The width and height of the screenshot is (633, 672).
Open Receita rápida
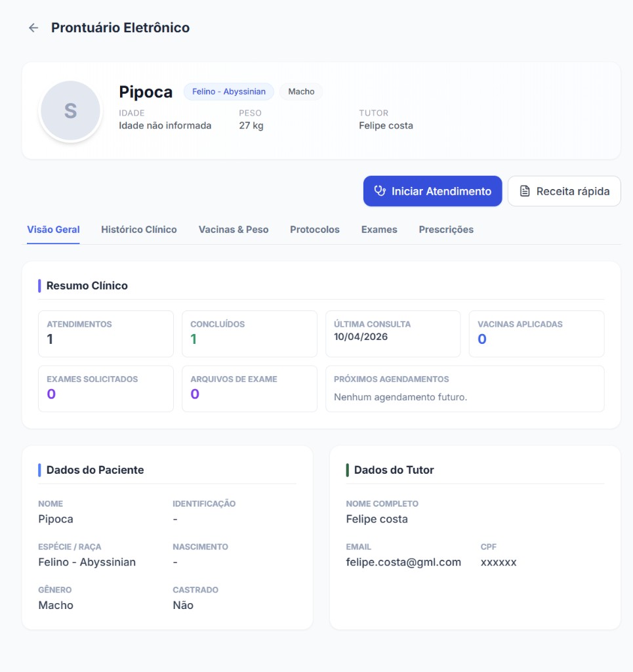[564, 191]
